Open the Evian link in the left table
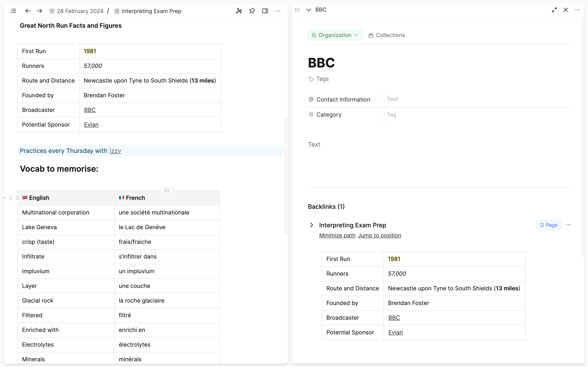Screen dimensions: 588x367 (91, 125)
